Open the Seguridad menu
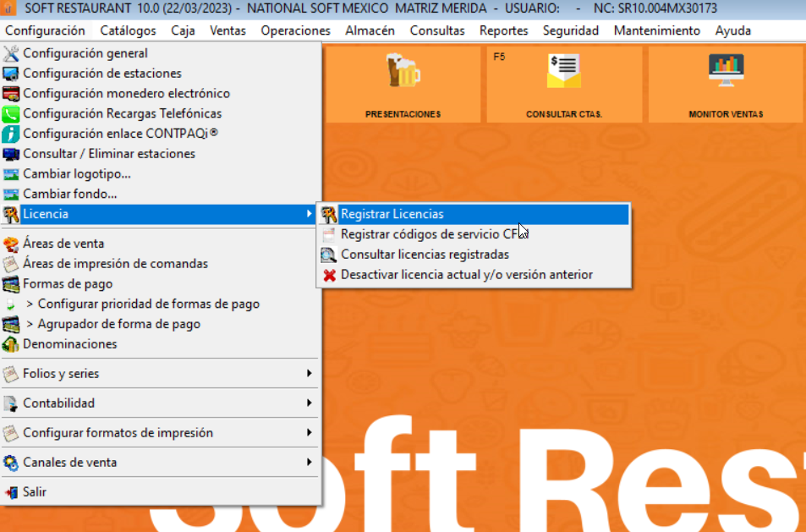Image resolution: width=806 pixels, height=532 pixels. pos(571,30)
